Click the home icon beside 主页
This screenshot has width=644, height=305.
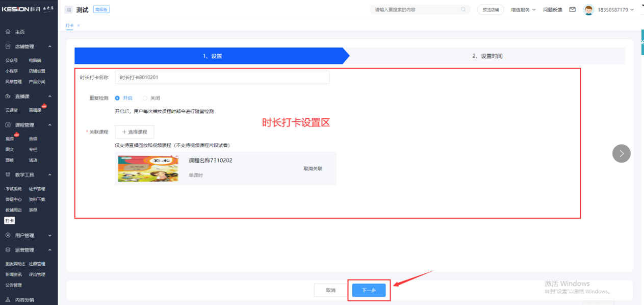[x=8, y=32]
